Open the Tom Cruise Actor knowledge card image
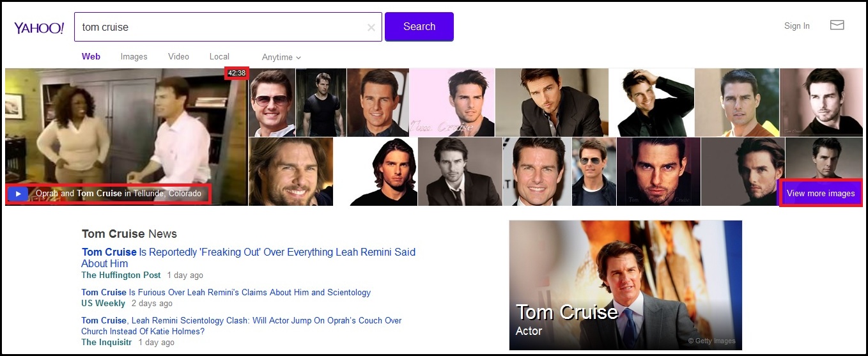 point(625,285)
